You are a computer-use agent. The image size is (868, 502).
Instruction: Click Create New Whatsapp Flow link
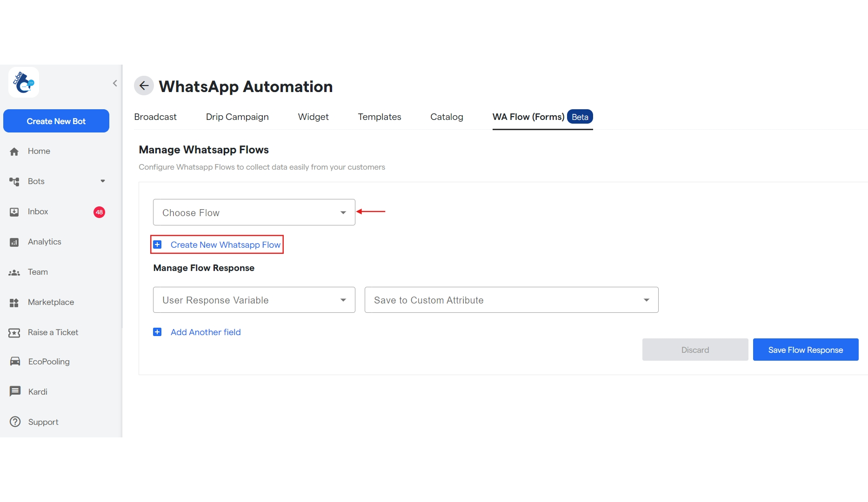pyautogui.click(x=226, y=244)
